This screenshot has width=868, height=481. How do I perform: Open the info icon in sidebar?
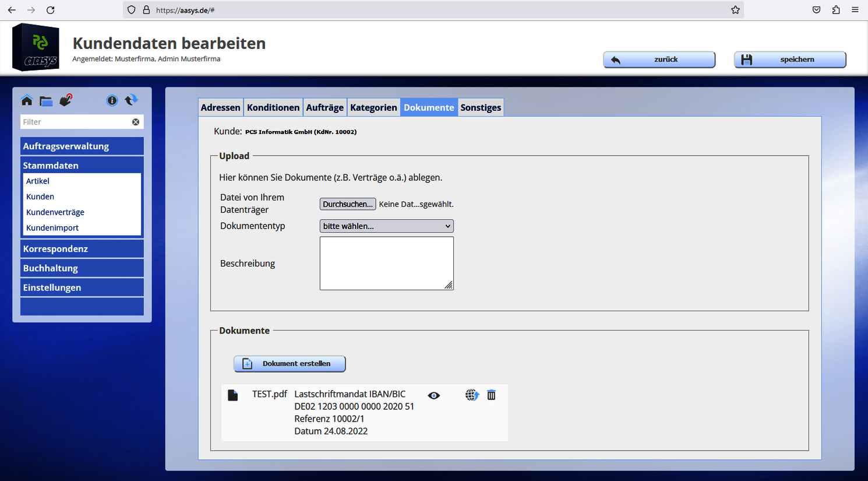pos(112,100)
